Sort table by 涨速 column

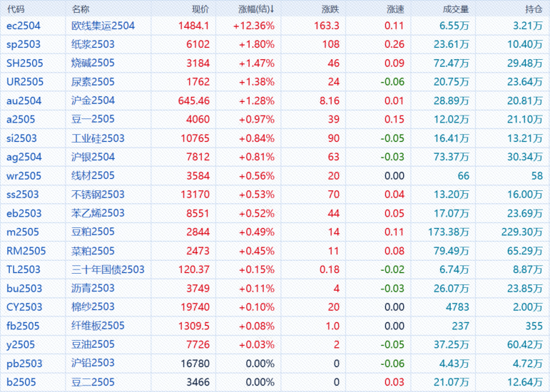pos(394,9)
